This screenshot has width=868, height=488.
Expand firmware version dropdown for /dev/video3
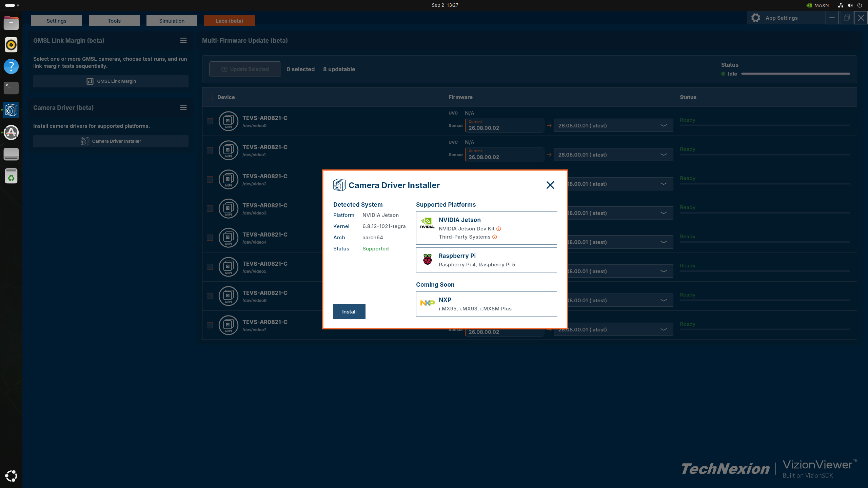[620, 213]
